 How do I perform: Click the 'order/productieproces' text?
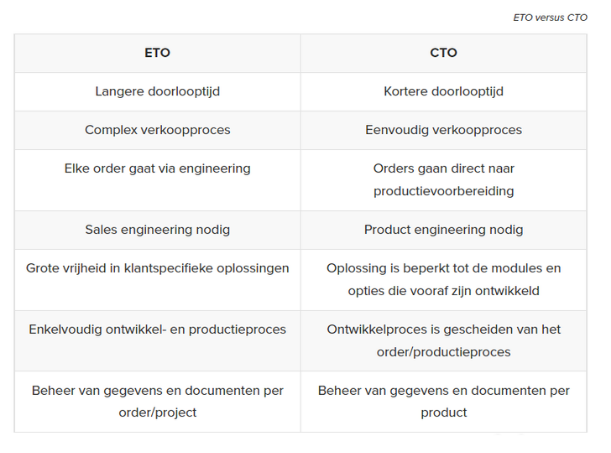pos(443,351)
